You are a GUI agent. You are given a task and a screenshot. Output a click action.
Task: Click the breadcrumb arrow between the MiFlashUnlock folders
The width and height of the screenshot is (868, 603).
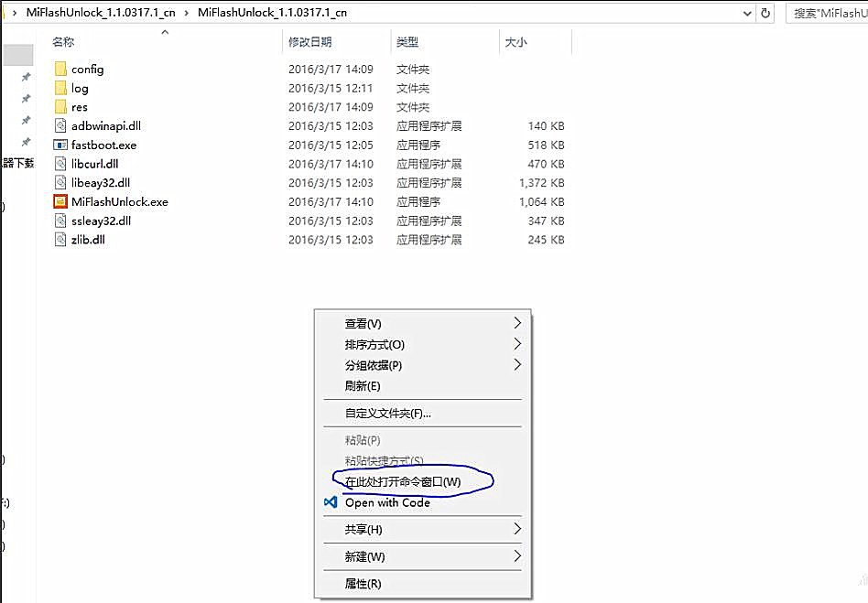coord(187,13)
